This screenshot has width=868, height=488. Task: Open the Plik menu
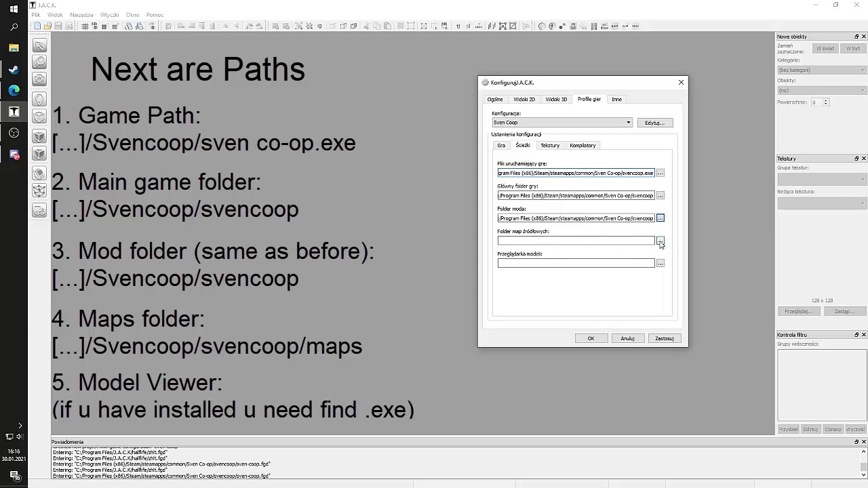pos(36,15)
